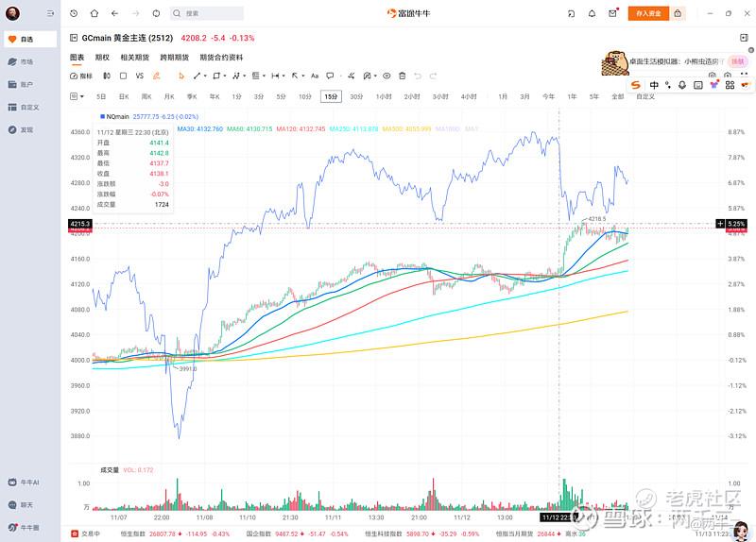
Task: Click the search input field
Action: point(207,13)
